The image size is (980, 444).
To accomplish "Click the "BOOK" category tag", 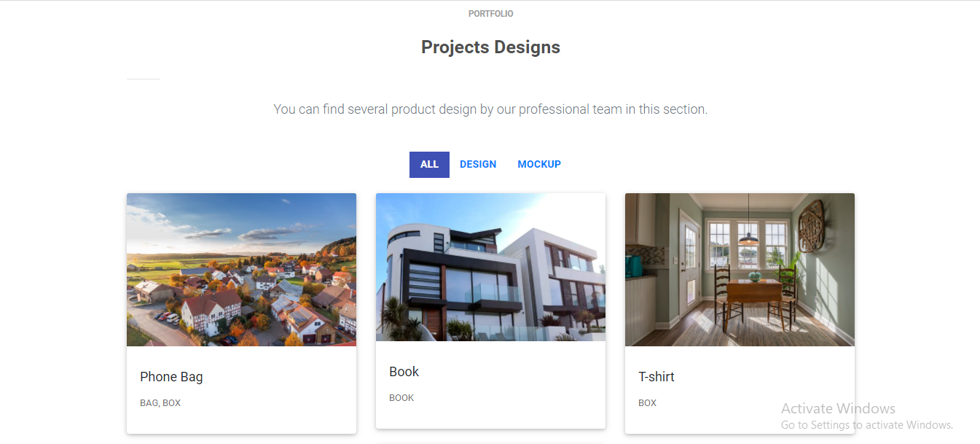I will point(401,398).
